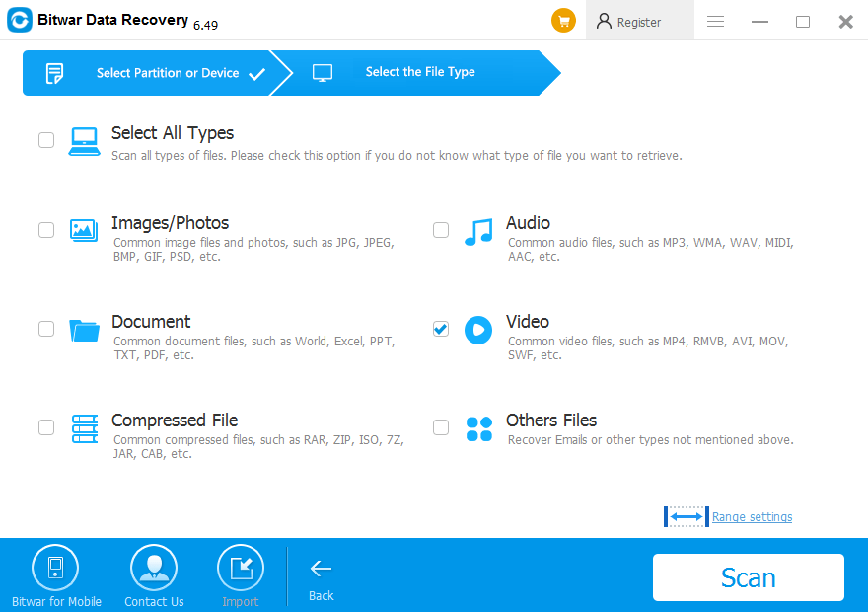Close the Bitwar Data Recovery window

tap(846, 21)
